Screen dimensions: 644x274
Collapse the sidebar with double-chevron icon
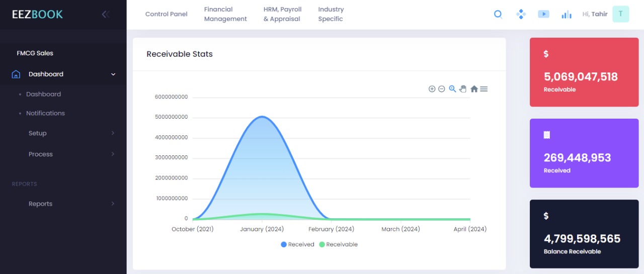pos(105,14)
